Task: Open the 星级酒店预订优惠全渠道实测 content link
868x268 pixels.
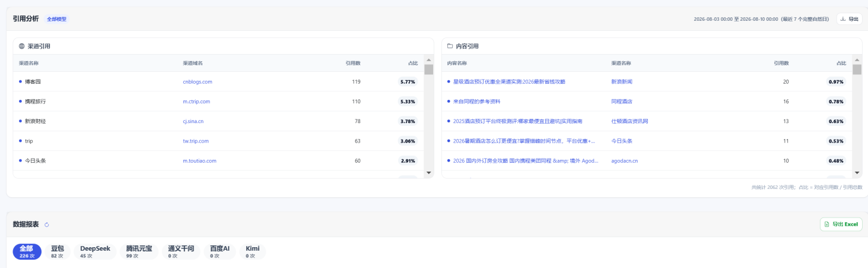Action: coord(509,81)
